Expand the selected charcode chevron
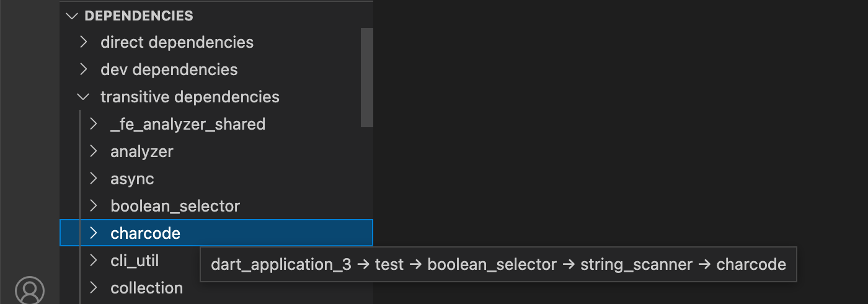 (94, 233)
